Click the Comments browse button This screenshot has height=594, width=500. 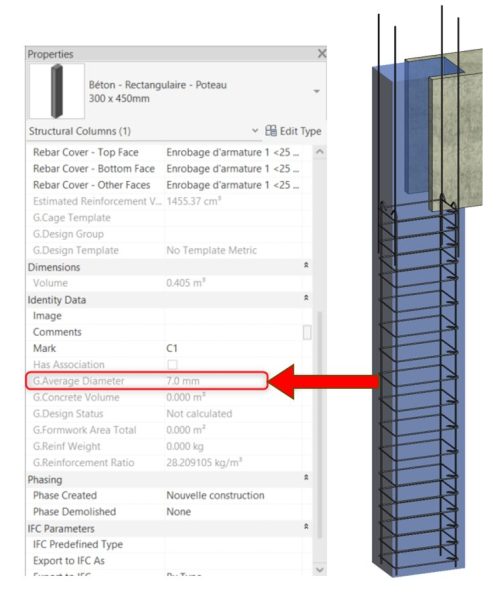307,332
